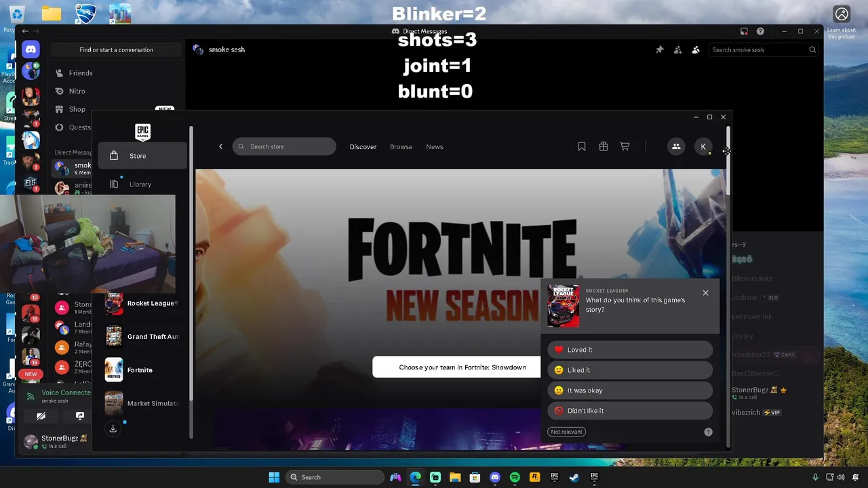
Task: Switch to the Browse tab
Action: pyautogui.click(x=401, y=146)
